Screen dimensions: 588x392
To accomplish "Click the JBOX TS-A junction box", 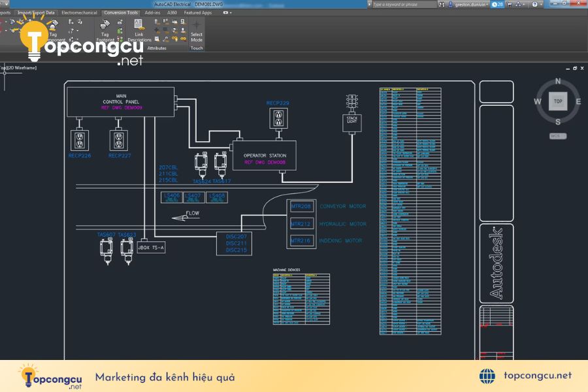I will 151,248.
